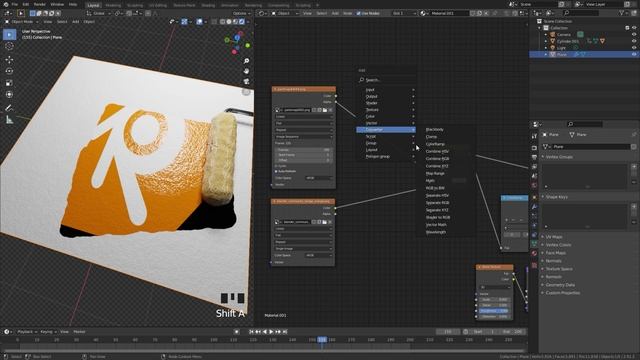Screen dimensions: 640x360
Task: Click the outliner filter funnel icon
Action: tap(622, 13)
